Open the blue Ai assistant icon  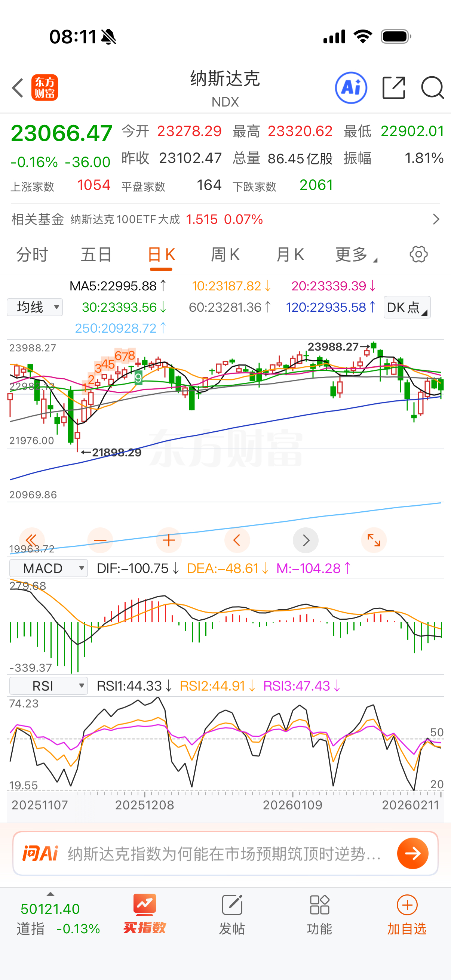pyautogui.click(x=351, y=88)
